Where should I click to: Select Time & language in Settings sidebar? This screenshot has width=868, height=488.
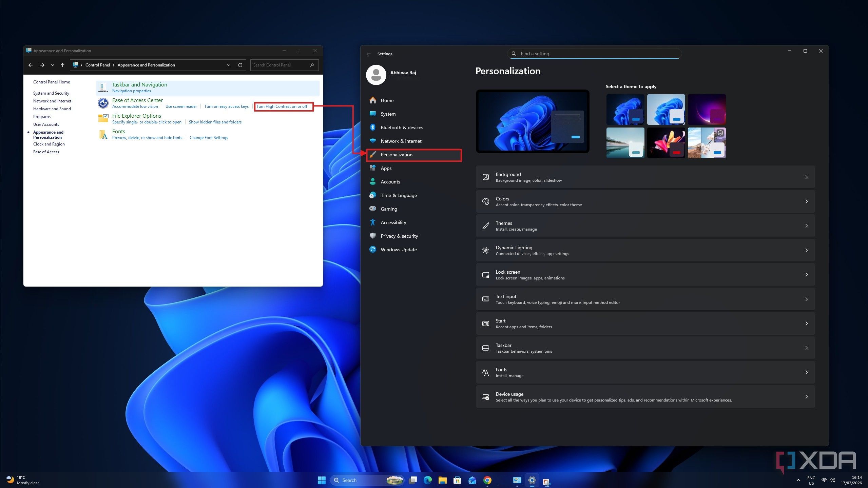click(414, 195)
